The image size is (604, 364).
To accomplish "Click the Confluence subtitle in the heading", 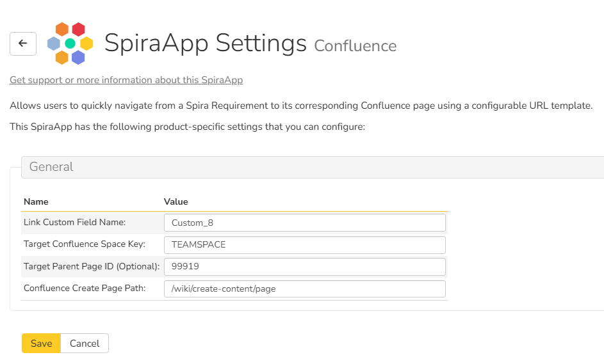I will tap(355, 46).
